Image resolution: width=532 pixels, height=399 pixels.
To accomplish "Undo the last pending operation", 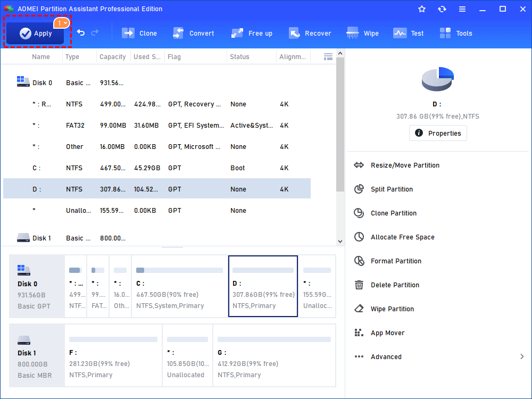I will coord(81,32).
